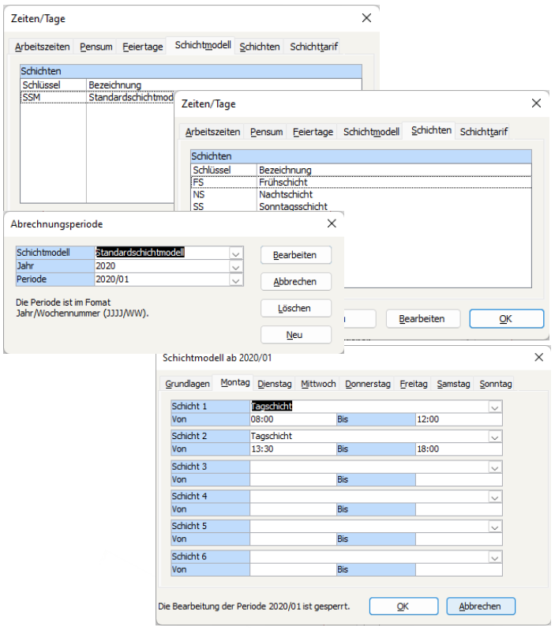Screen dimensions: 555x631
Task: Expand the Schicht 2 dropdown
Action: click(495, 437)
